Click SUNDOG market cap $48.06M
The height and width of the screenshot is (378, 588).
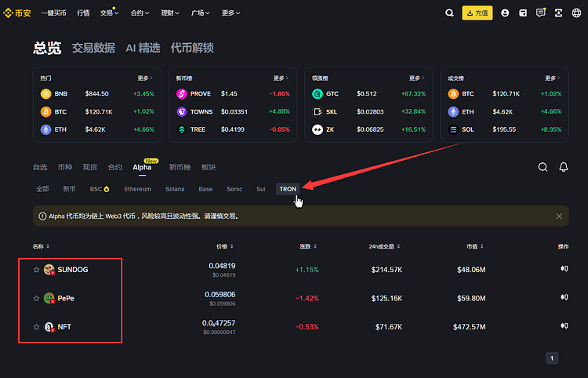(x=471, y=270)
